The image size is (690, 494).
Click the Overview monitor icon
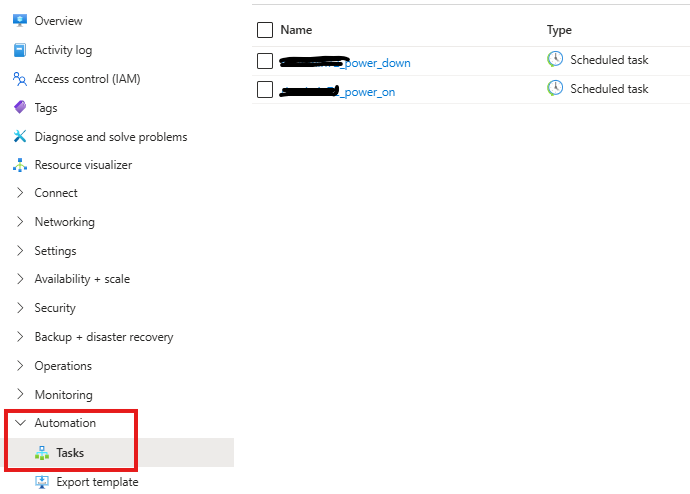pyautogui.click(x=20, y=20)
